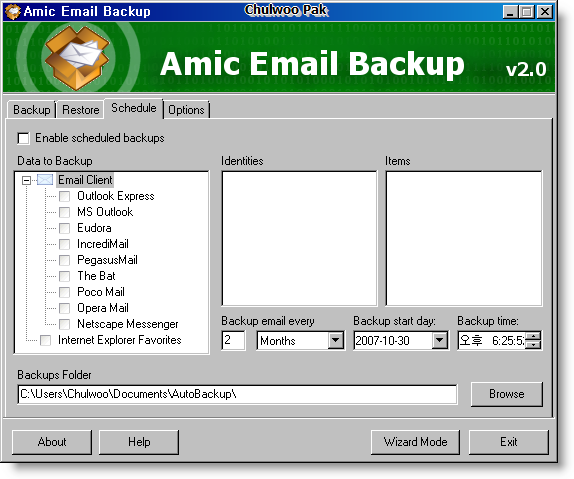Enable scheduled backups checkbox

click(23, 138)
